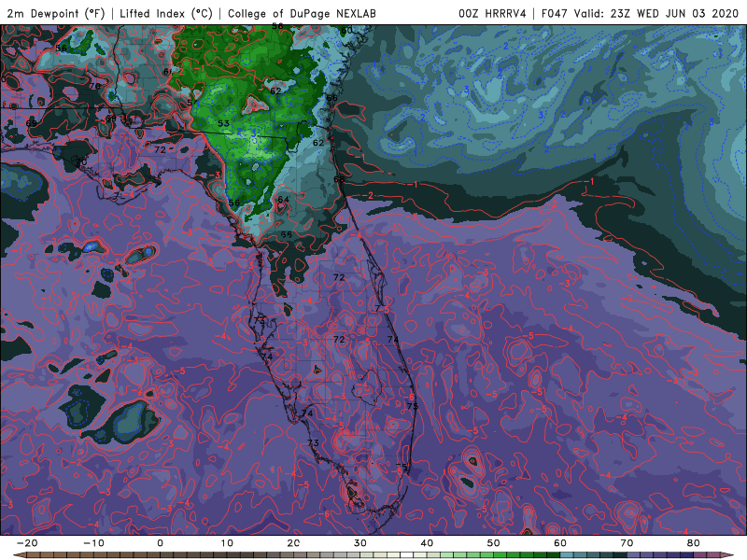Click the '69' dewpoint value on the map

point(32,123)
